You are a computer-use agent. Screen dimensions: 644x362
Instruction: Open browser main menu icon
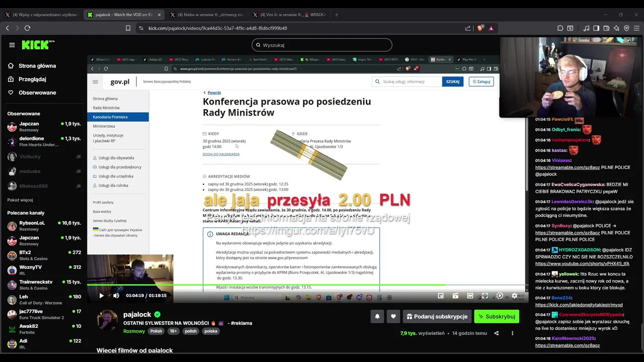636,28
